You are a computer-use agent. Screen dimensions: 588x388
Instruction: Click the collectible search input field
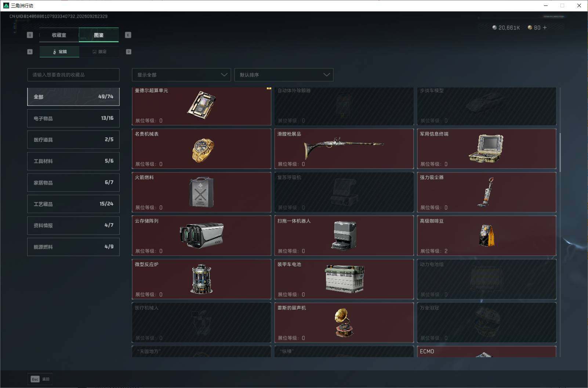[x=73, y=75]
